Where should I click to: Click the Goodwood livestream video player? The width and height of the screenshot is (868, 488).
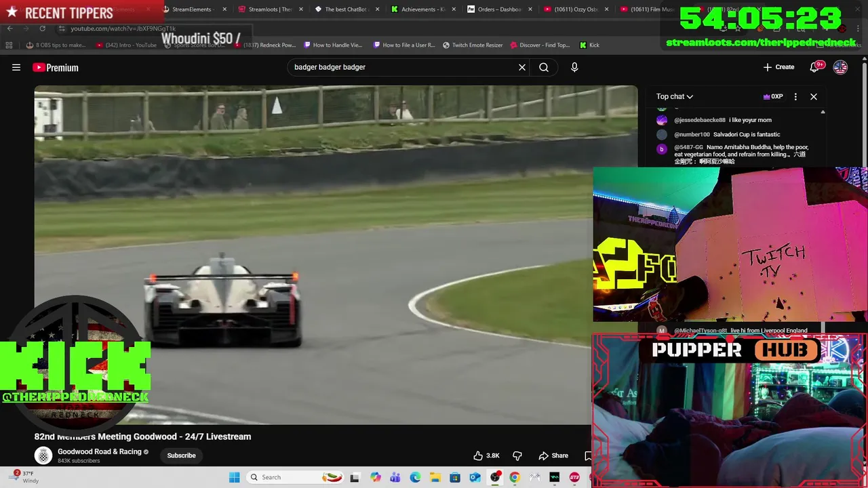[x=336, y=255]
